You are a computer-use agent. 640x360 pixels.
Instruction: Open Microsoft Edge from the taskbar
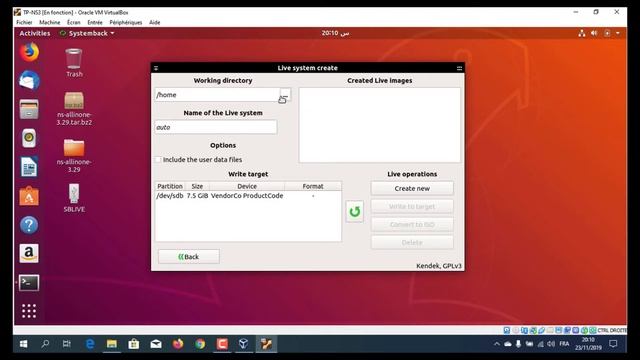(89, 344)
